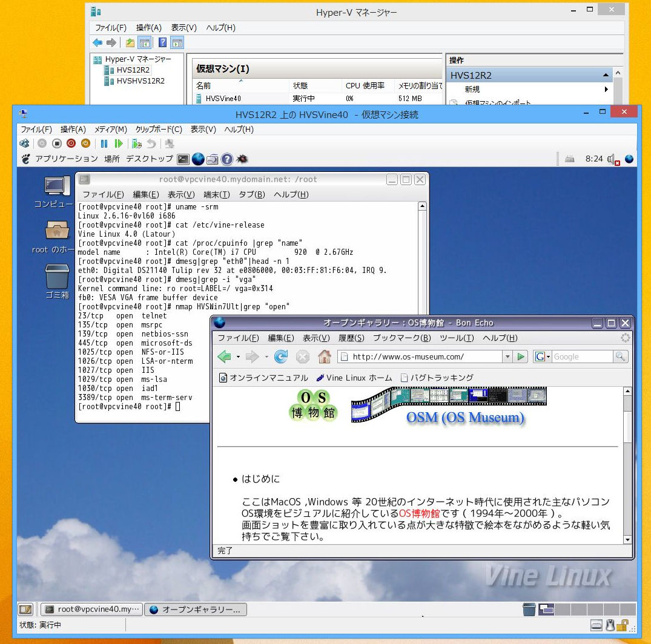Launch web browser globe icon in GNOME panel
The width and height of the screenshot is (651, 644).
(x=198, y=159)
